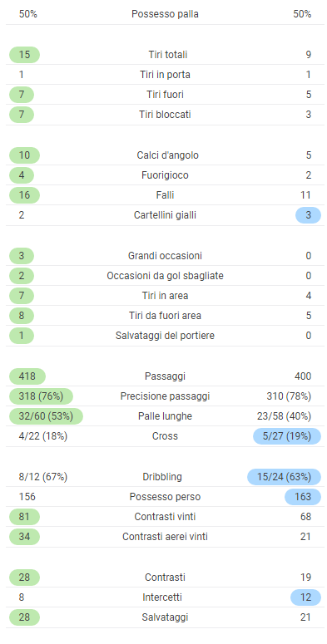Image resolution: width=327 pixels, height=644 pixels.
Task: Click the Possesso palla label
Action: click(165, 14)
